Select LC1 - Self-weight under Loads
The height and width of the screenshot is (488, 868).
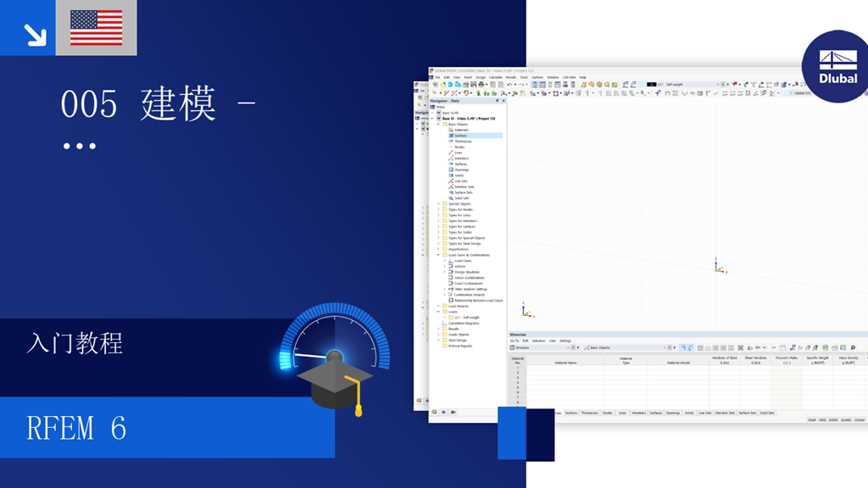pyautogui.click(x=467, y=318)
